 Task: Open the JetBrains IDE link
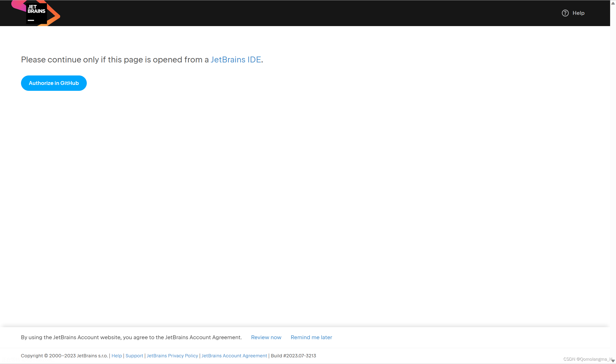click(x=236, y=60)
